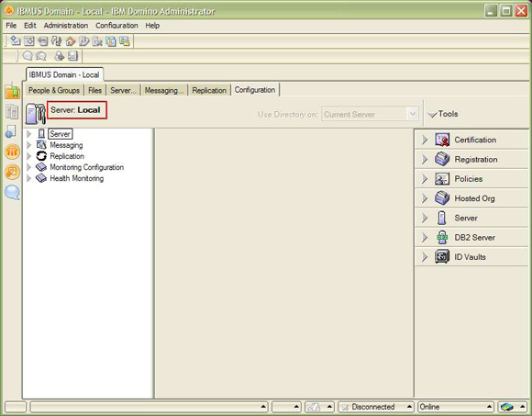The height and width of the screenshot is (416, 532).
Task: Switch to the Server... tab
Action: [x=123, y=90]
